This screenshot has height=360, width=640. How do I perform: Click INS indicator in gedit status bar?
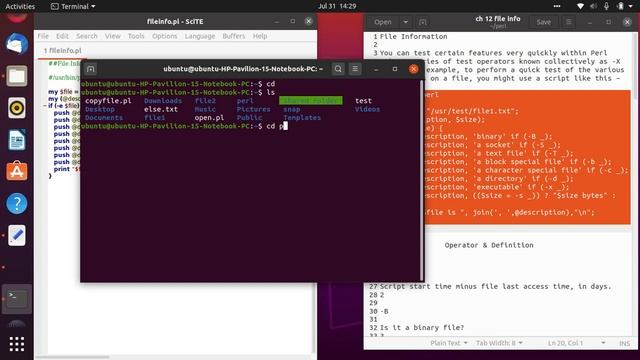click(x=624, y=343)
